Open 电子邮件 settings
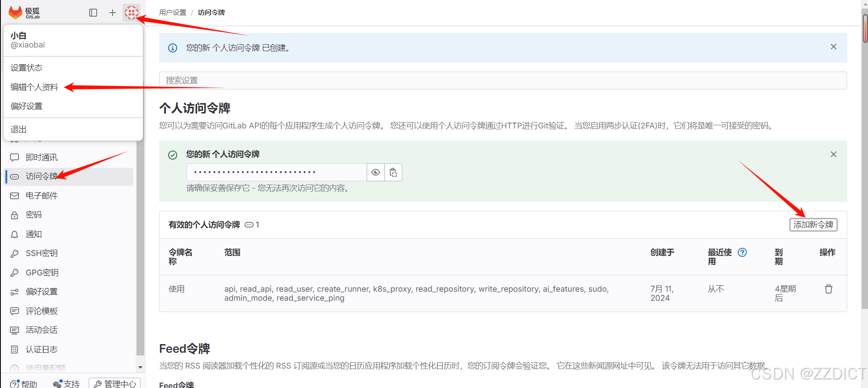This screenshot has height=388, width=868. [x=70, y=196]
